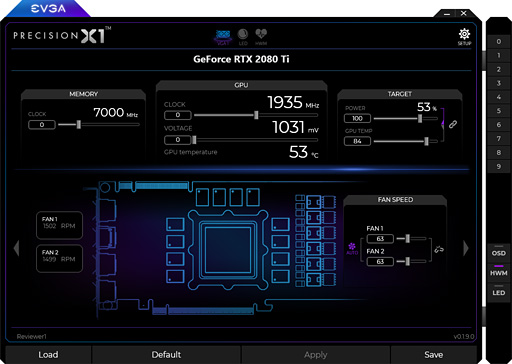Select profile slot 2

pos(499,69)
